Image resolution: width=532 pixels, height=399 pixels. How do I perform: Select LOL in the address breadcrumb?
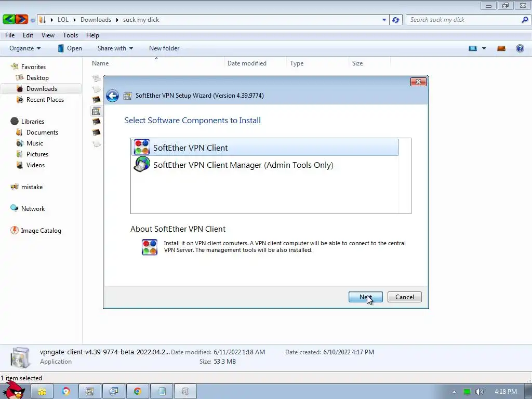(63, 20)
